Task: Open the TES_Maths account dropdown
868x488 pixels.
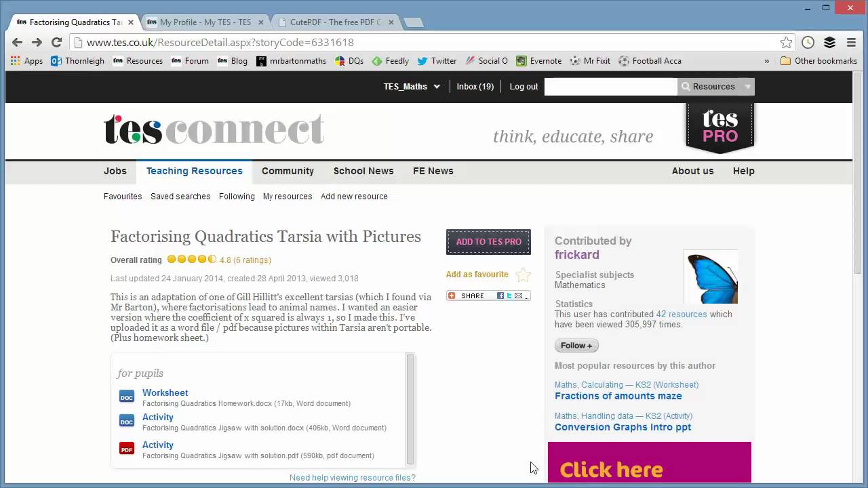Action: coord(412,87)
